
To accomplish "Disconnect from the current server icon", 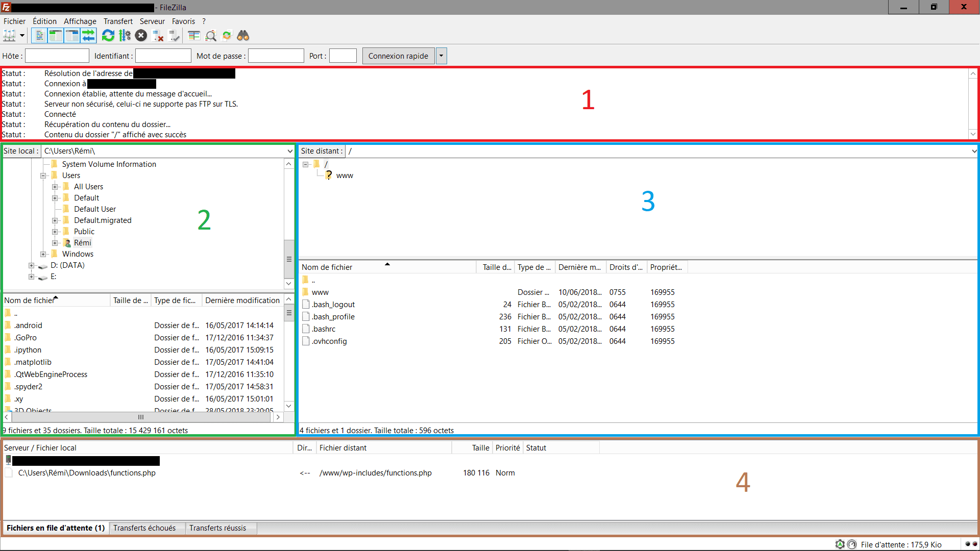I will click(158, 36).
